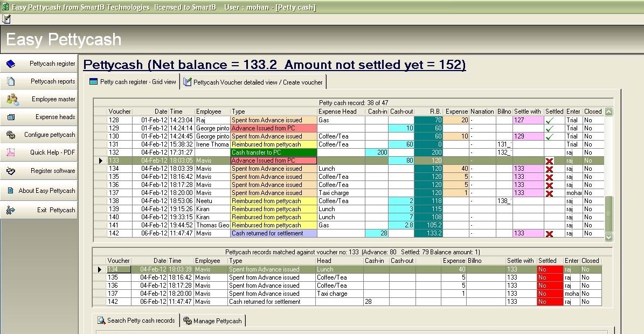
Task: Click Irene Thoma employee cell
Action: point(212,144)
